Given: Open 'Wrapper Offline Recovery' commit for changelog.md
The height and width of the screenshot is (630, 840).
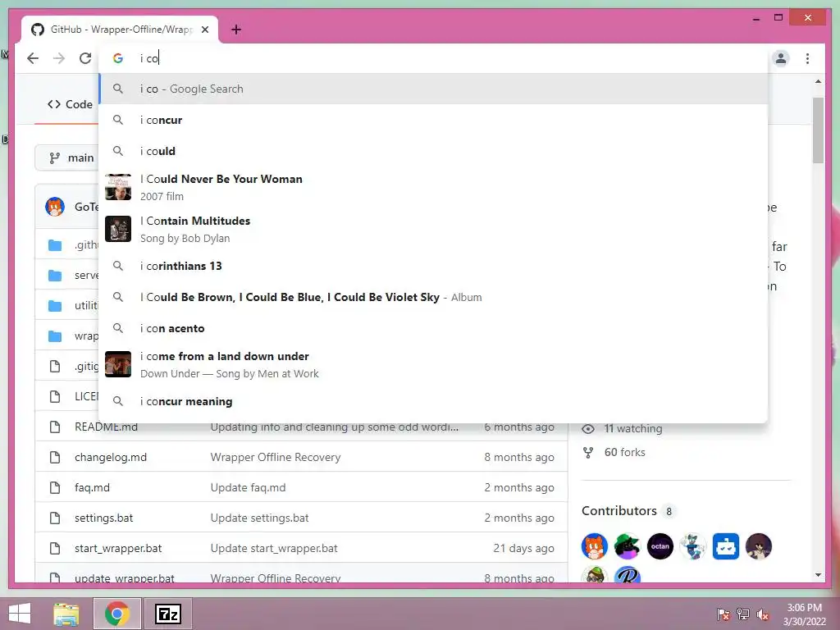Looking at the screenshot, I should (x=276, y=457).
